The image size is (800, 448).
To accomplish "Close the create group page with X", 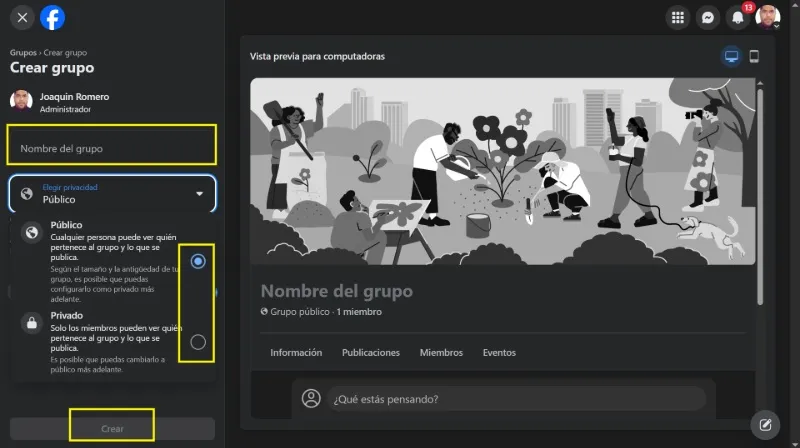I will click(22, 18).
